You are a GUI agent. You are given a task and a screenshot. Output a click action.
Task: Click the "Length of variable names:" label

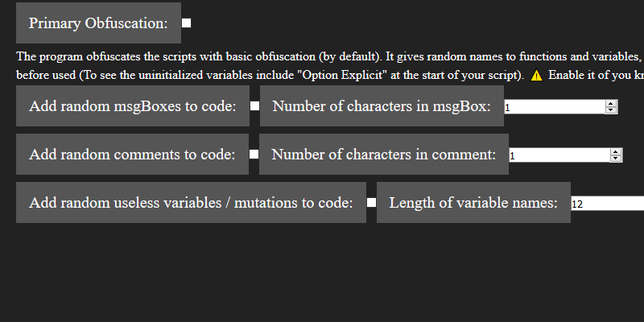coord(473,203)
